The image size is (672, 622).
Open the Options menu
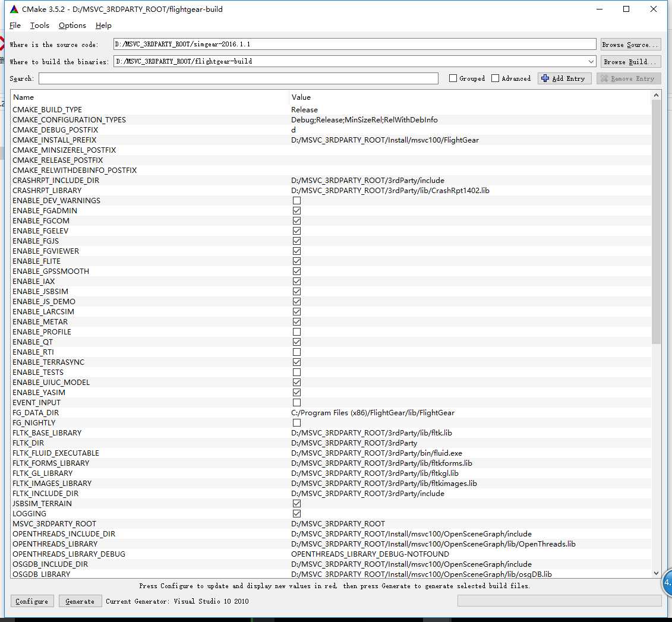click(72, 26)
